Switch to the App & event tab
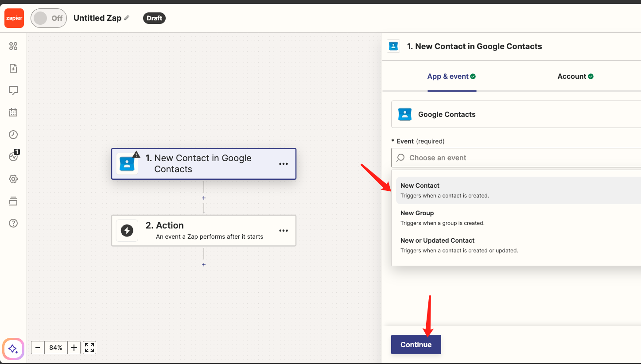The image size is (641, 364). (x=451, y=76)
